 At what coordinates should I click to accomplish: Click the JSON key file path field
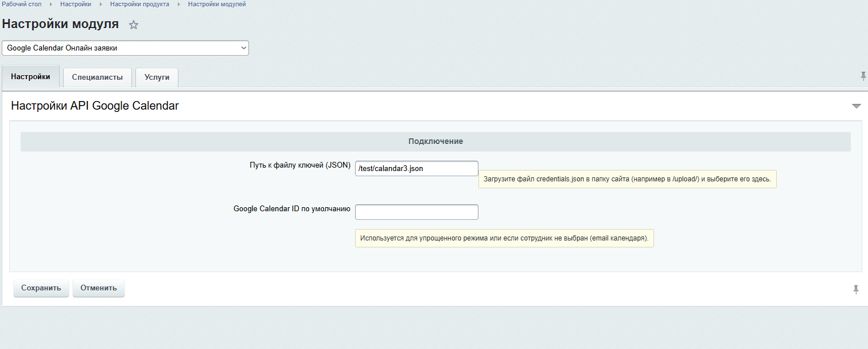pyautogui.click(x=417, y=168)
